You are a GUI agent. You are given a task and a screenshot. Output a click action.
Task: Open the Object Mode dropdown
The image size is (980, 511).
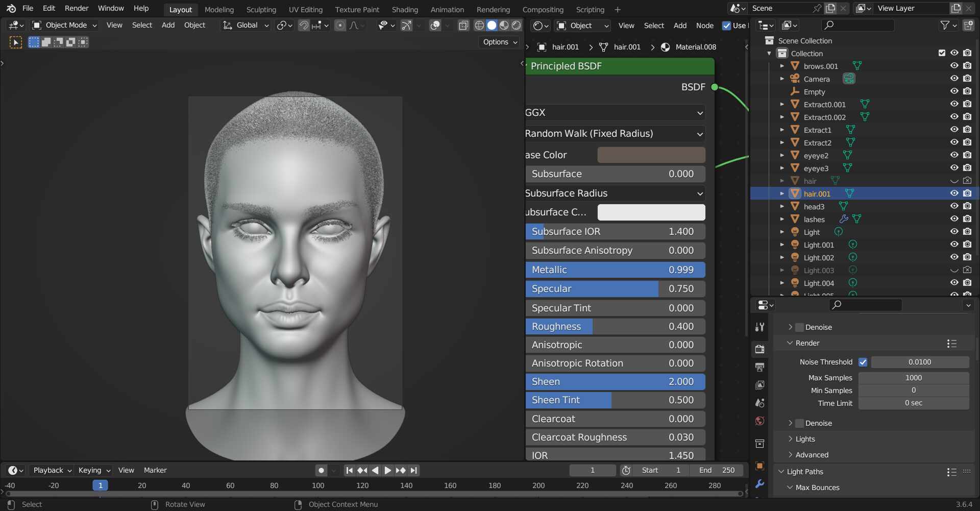click(64, 25)
